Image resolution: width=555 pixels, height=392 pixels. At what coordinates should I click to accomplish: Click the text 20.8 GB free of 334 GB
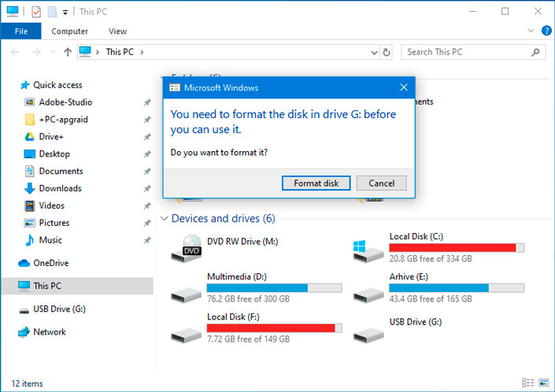(431, 259)
